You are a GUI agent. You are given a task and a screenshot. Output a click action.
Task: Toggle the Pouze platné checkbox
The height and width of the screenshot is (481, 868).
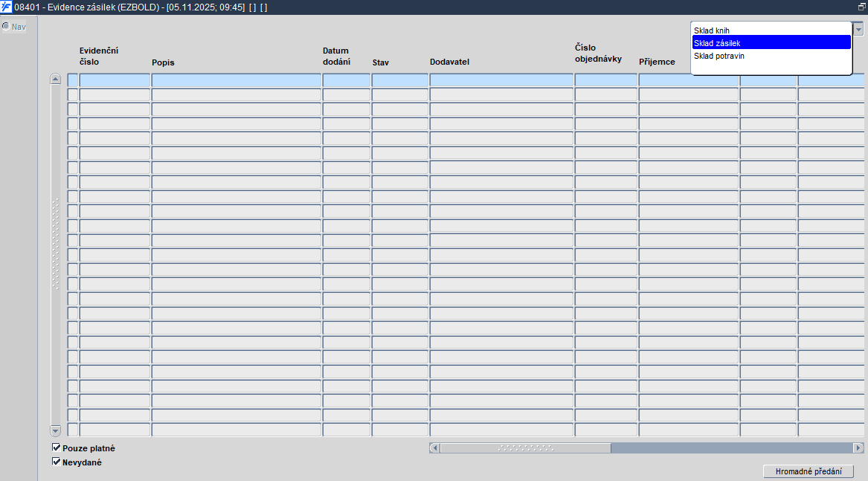click(x=56, y=448)
